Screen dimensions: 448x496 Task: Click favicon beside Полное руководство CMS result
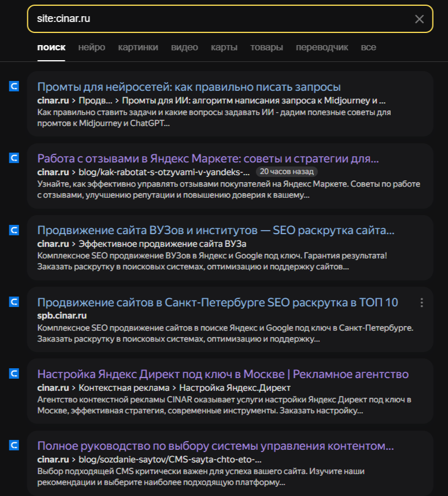pyautogui.click(x=14, y=445)
